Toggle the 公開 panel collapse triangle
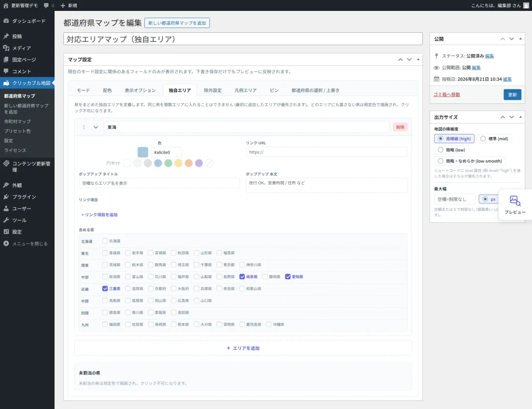The width and height of the screenshot is (532, 409). (x=521, y=38)
